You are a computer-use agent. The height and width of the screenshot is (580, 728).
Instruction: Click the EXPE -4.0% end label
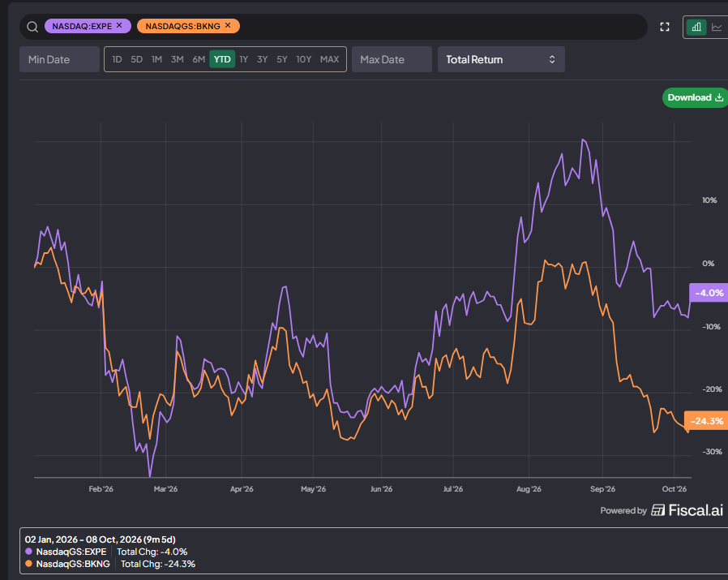tap(709, 293)
